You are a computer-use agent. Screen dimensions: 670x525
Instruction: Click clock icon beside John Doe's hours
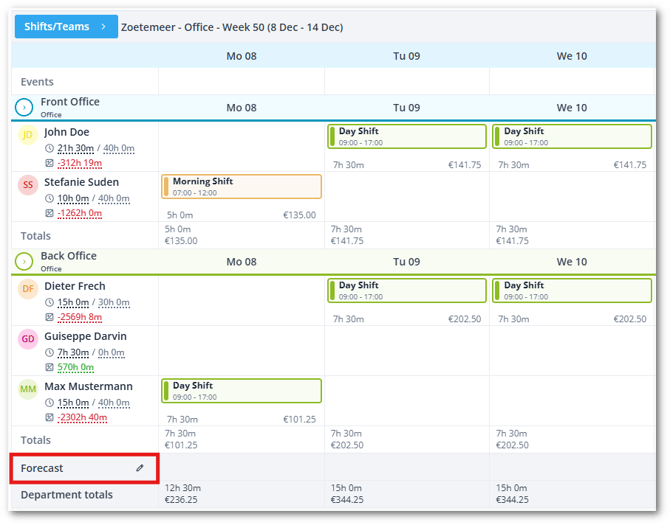pyautogui.click(x=50, y=149)
